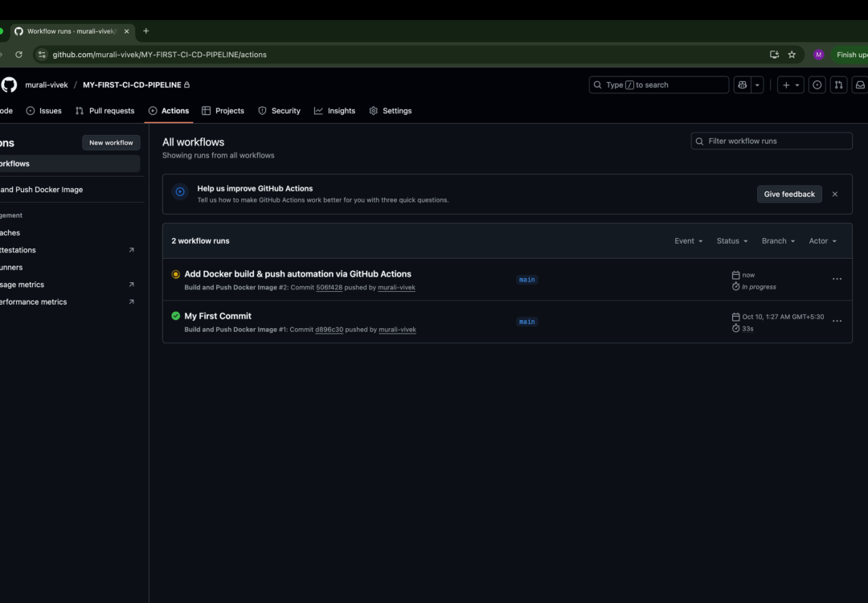Open Copilot chat icon in header
Viewport: 868px width, 603px height.
pyautogui.click(x=742, y=85)
